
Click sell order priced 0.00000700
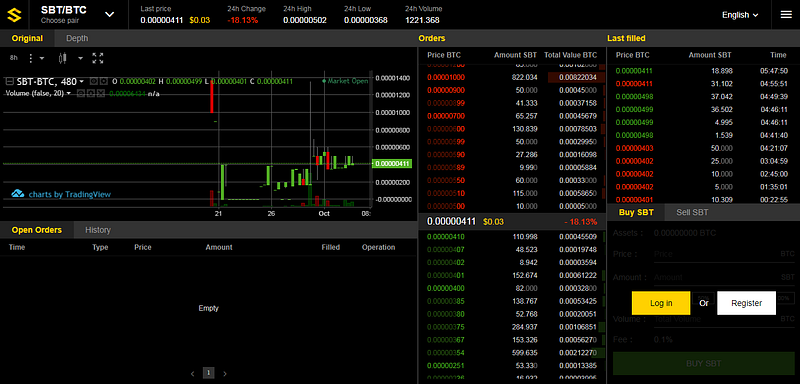pos(512,116)
